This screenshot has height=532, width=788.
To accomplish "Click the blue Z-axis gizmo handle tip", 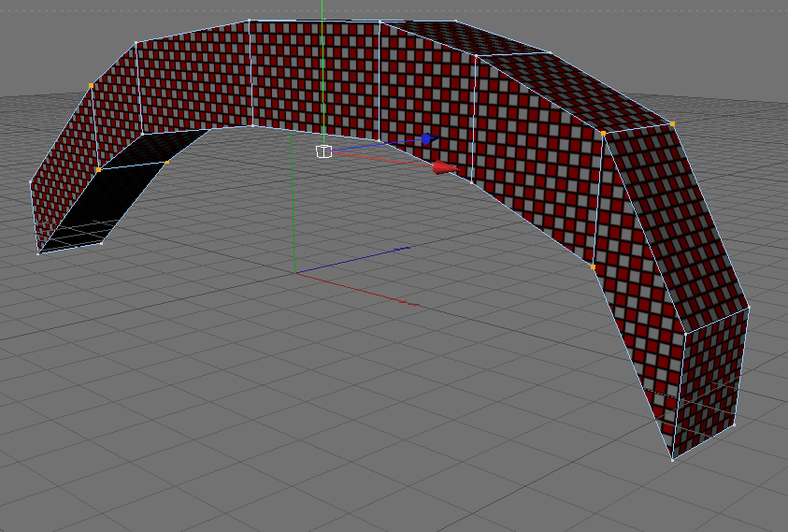I will (x=426, y=138).
